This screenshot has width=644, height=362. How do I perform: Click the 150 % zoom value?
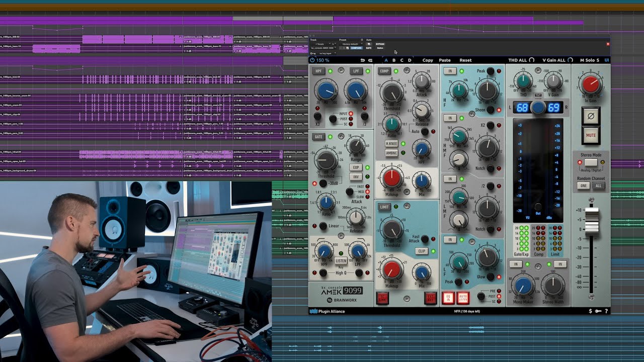pyautogui.click(x=323, y=60)
